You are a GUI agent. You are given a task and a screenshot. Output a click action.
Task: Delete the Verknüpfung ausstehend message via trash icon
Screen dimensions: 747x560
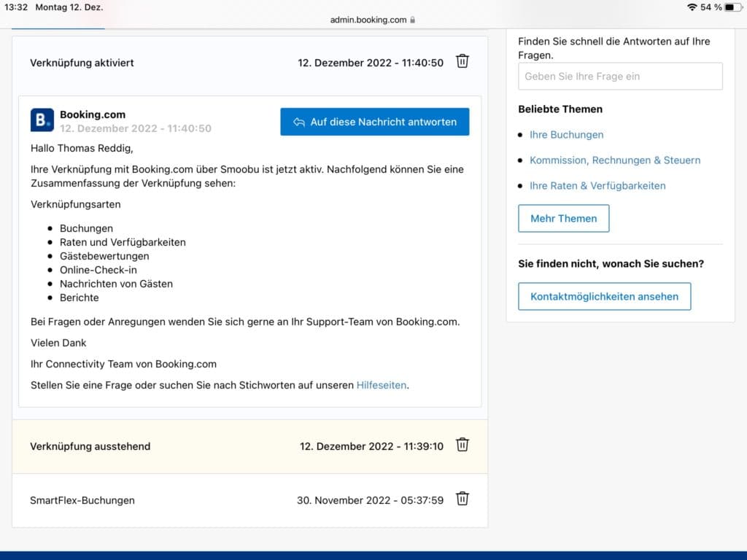click(x=462, y=445)
